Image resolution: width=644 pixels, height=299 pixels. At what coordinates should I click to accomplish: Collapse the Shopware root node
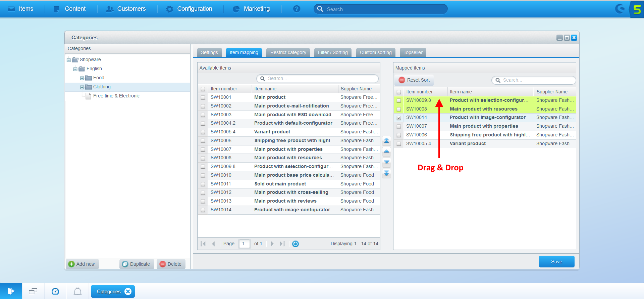coord(68,60)
